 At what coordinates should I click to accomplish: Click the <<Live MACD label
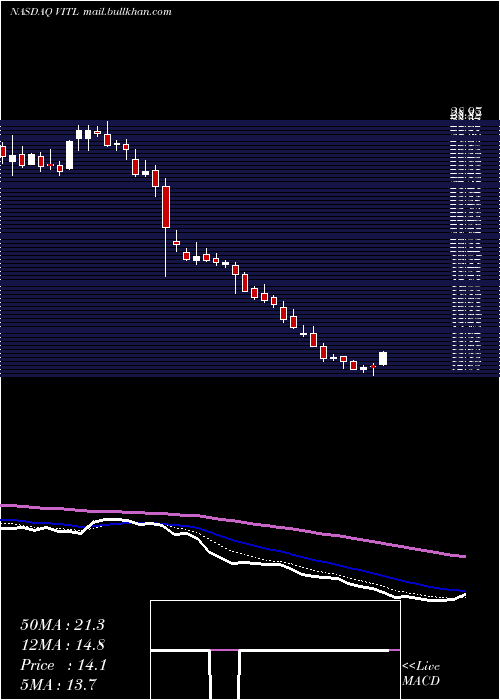click(421, 674)
